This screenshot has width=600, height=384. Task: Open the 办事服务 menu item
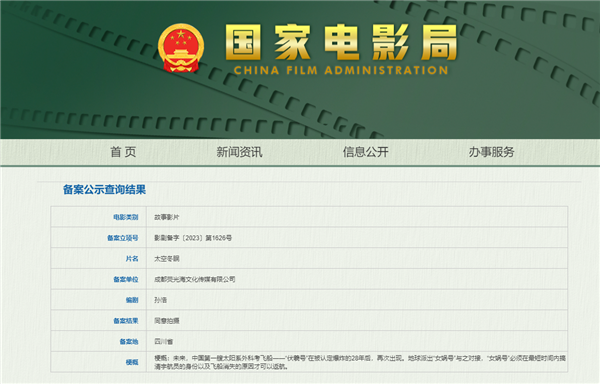tap(491, 152)
